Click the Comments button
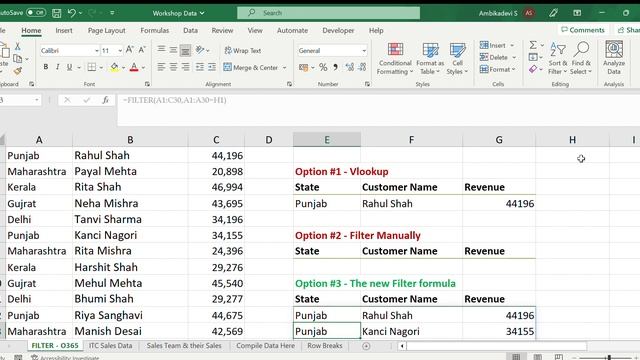The height and width of the screenshot is (360, 640). coord(583,30)
